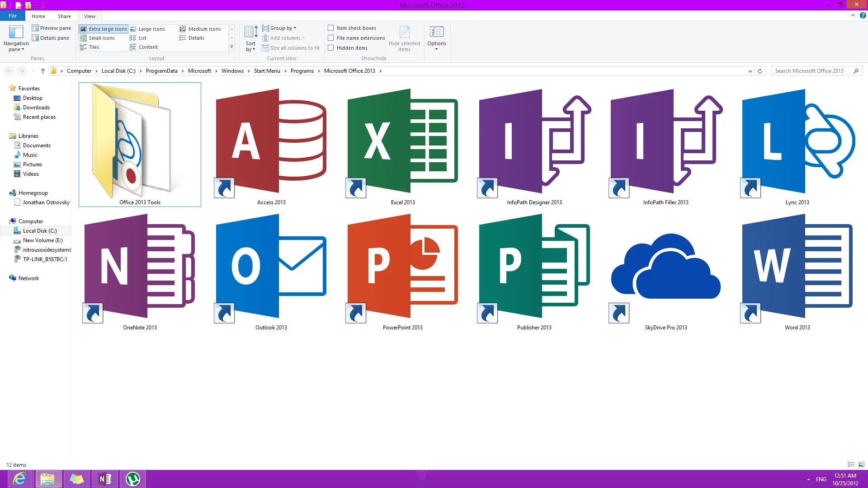Expand the Layout options dropdown

tap(232, 47)
